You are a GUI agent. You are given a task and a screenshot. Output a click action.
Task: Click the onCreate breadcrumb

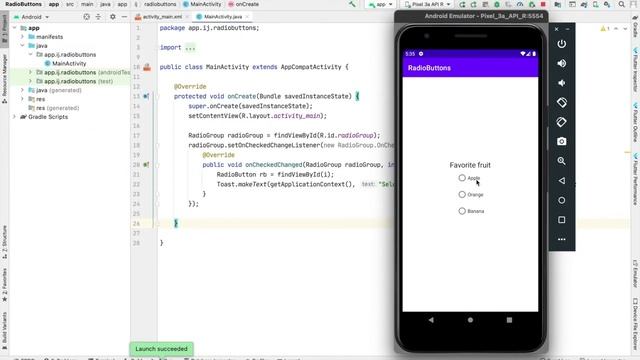(243, 4)
